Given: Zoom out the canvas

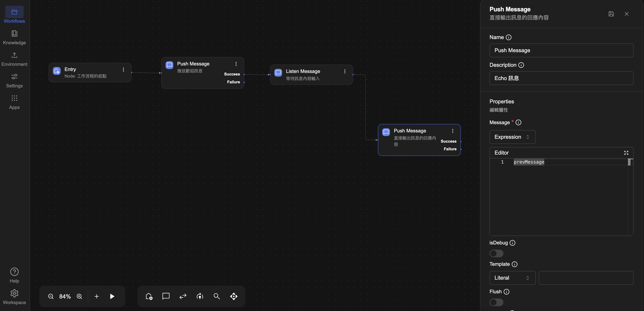Looking at the screenshot, I should (51, 296).
